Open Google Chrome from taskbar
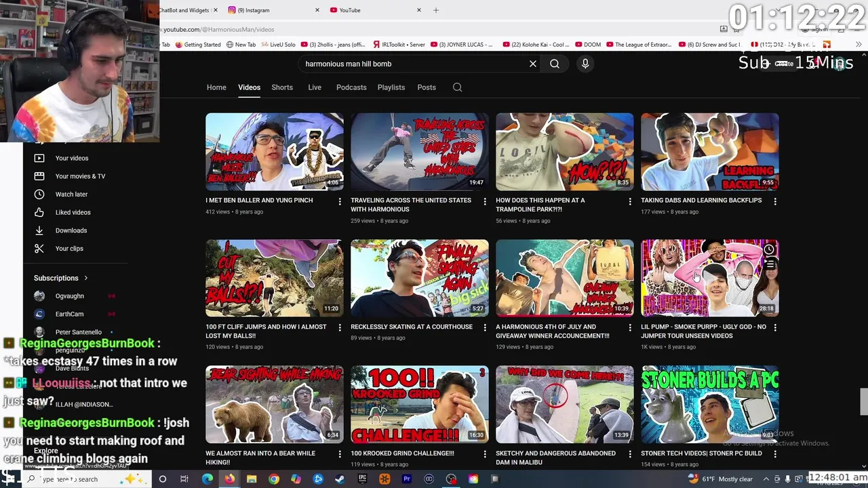This screenshot has width=868, height=488. click(274, 479)
